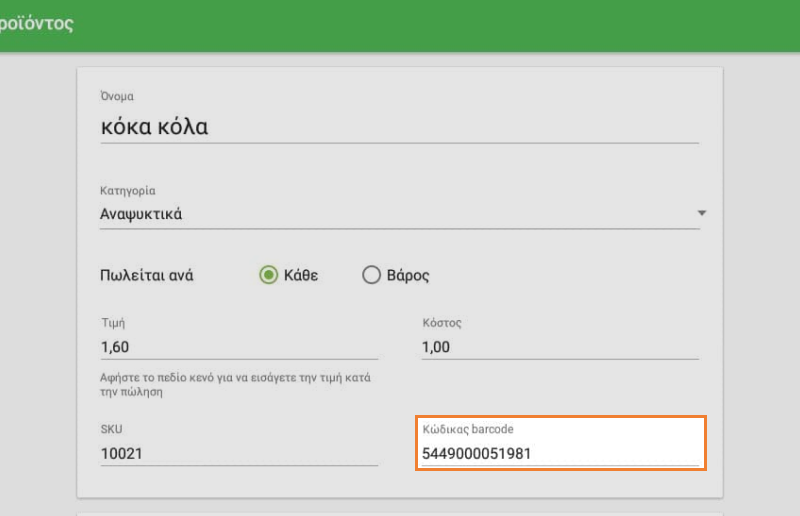Click the Όνομα field containing κόκα κόλα

[398, 128]
